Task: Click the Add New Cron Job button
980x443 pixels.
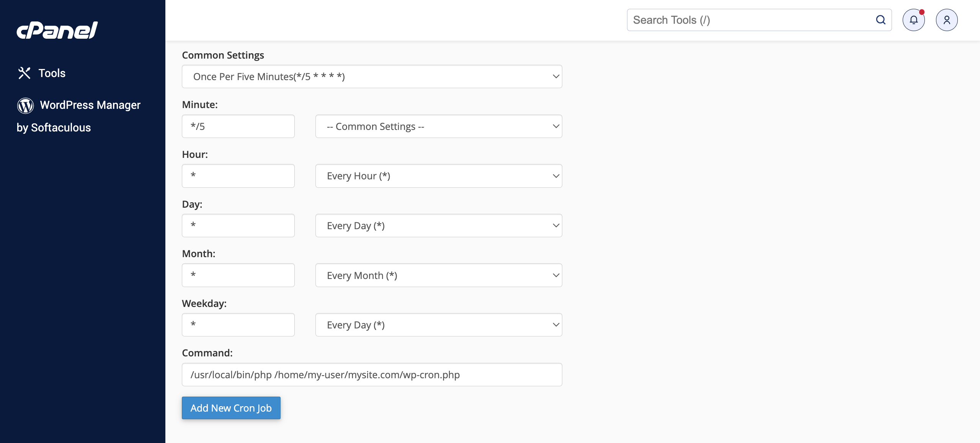Action: (231, 408)
